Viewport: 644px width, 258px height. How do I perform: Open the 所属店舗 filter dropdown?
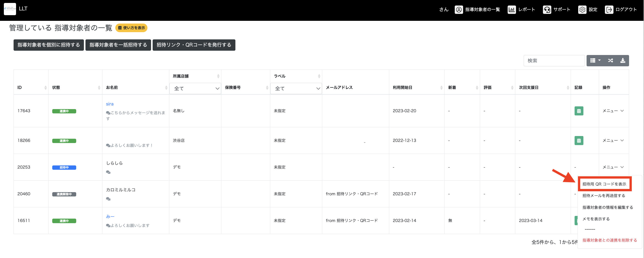(x=195, y=88)
